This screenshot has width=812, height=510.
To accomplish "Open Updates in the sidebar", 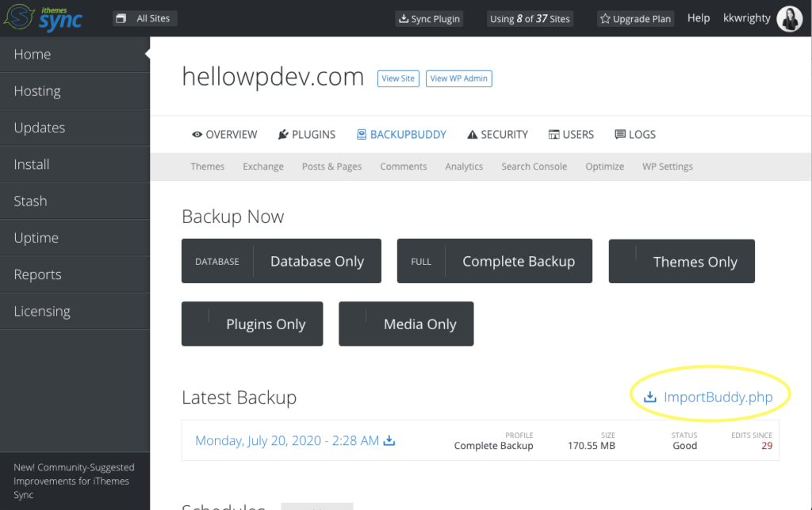I will [x=75, y=128].
